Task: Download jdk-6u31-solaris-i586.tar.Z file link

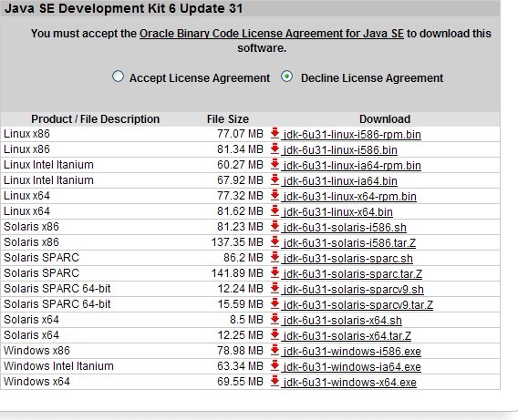Action: click(348, 243)
